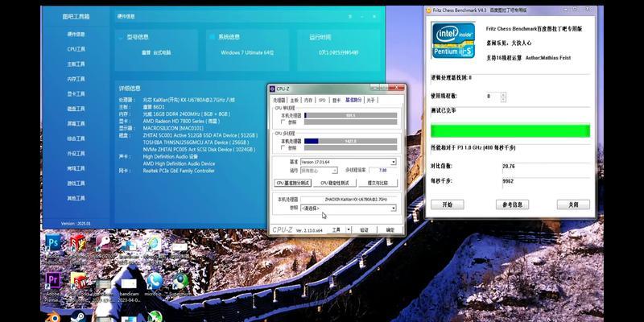Click 开始 button in Fritz Chess
644x322 pixels.
448,204
